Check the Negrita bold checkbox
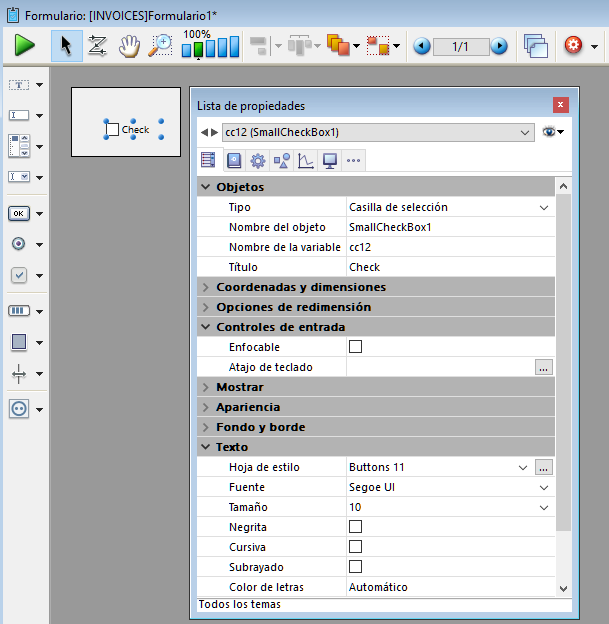This screenshot has height=624, width=609. (355, 527)
